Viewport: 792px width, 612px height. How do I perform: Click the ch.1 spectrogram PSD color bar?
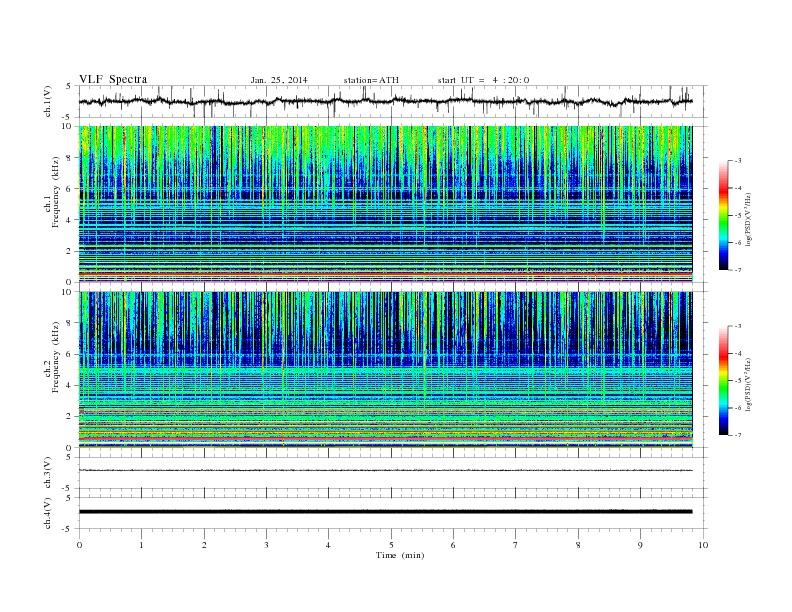point(724,215)
